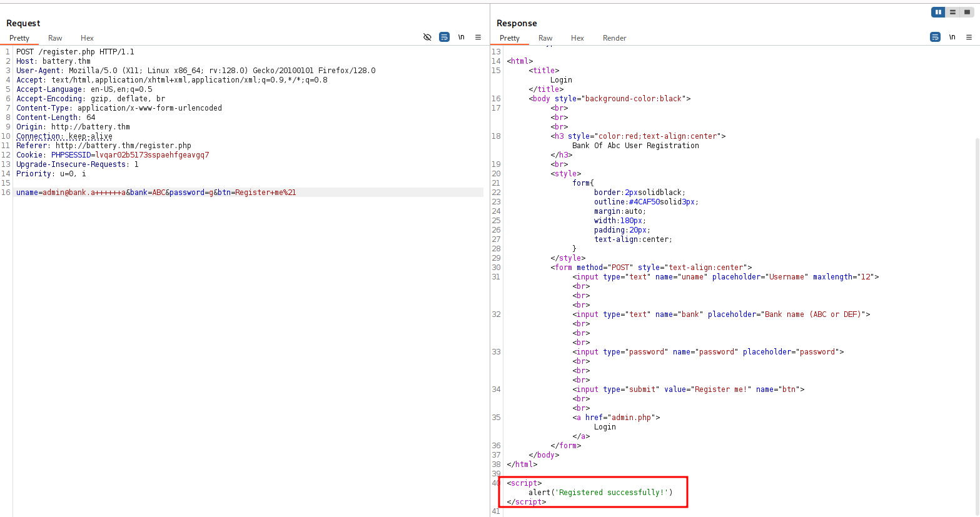Click the request body parameters line
The image size is (980, 517).
click(x=156, y=193)
